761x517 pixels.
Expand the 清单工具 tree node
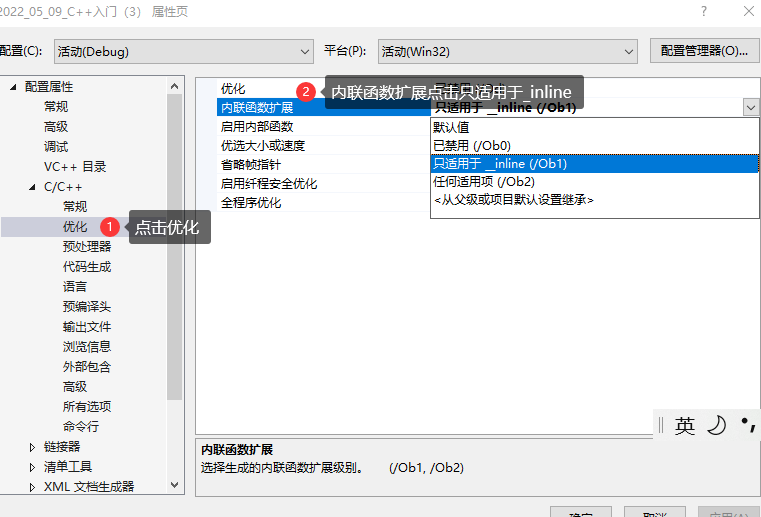coord(33,467)
